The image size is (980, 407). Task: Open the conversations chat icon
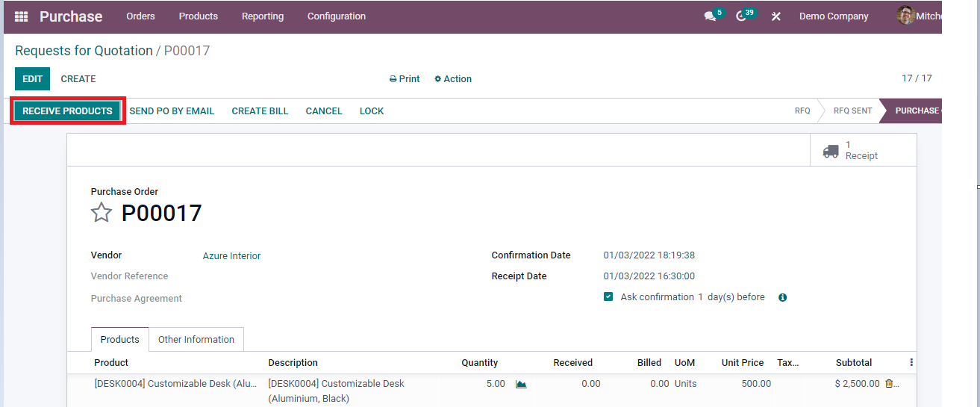coord(710,16)
